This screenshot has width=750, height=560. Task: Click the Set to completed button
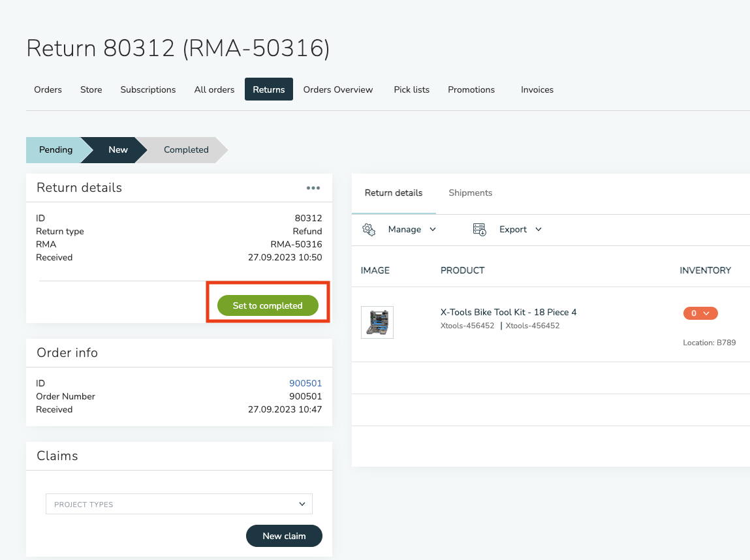(x=268, y=305)
